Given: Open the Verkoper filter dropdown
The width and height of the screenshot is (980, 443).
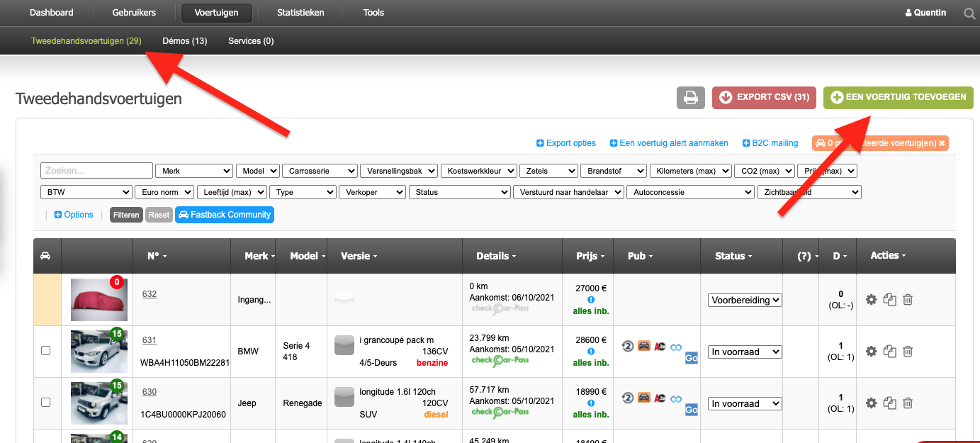Looking at the screenshot, I should coord(373,192).
